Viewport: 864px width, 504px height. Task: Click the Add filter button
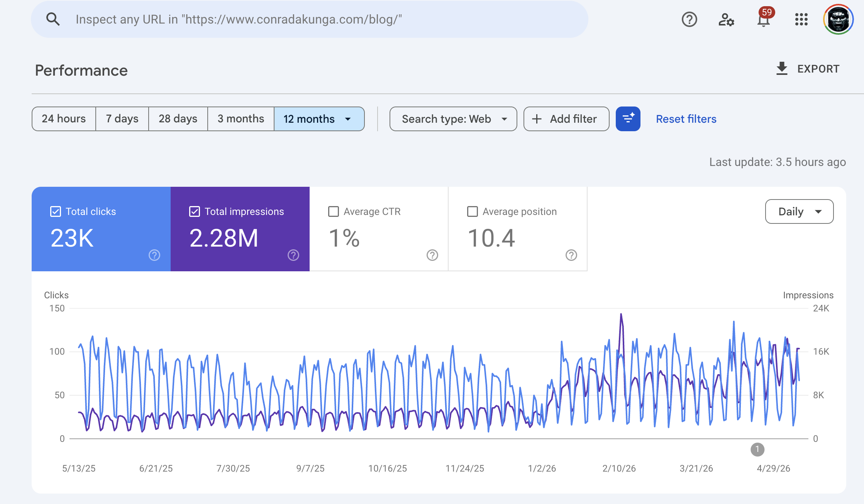[x=566, y=119]
